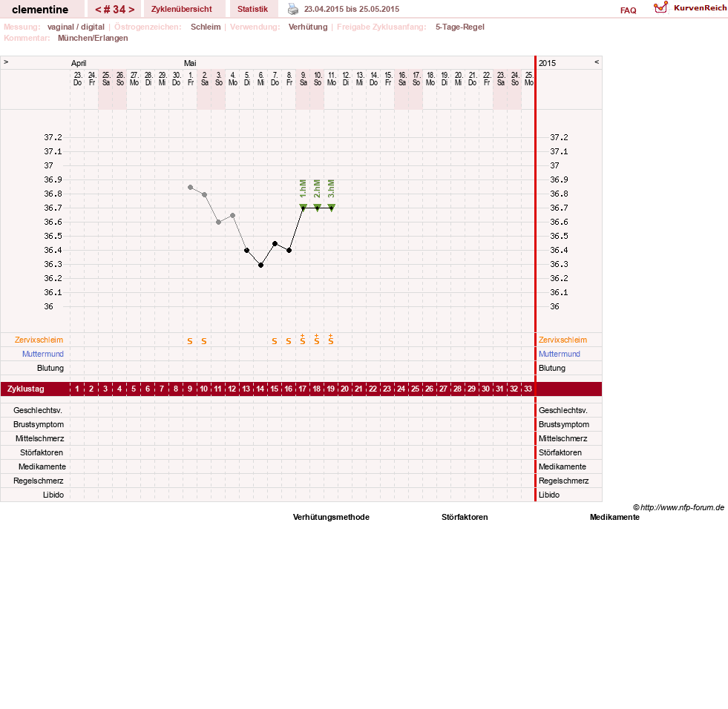Open the Zyklenübersicht tab
Image resolution: width=728 pixels, height=709 pixels.
182,9
